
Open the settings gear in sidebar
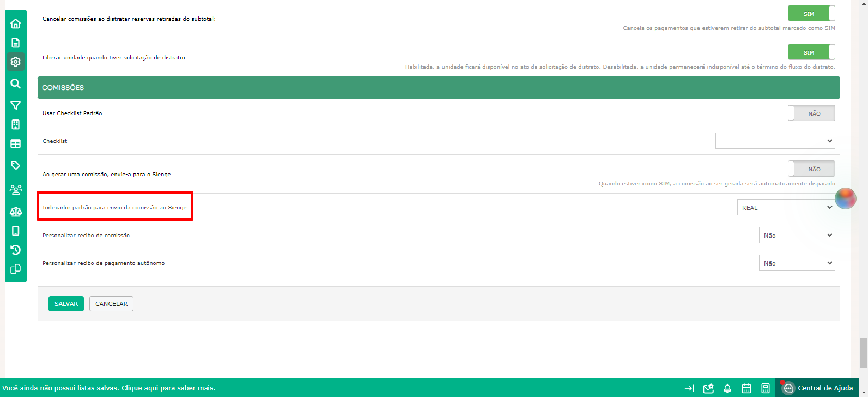pyautogui.click(x=16, y=62)
